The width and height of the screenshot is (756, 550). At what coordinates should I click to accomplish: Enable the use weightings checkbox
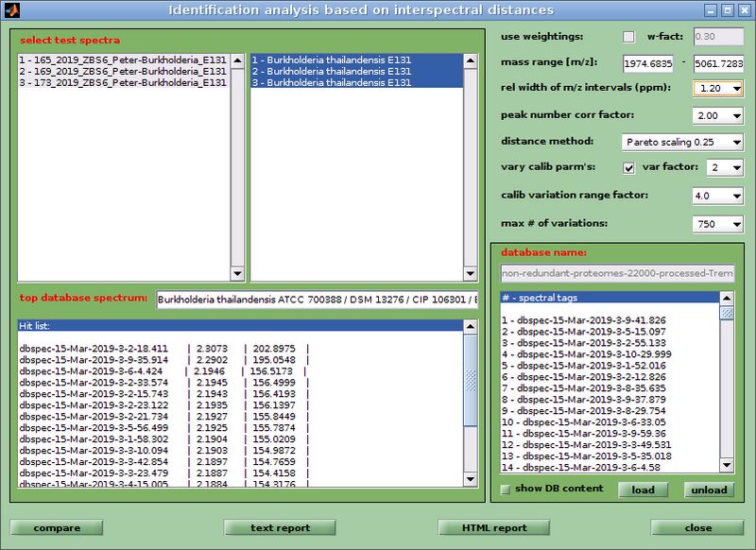point(628,37)
